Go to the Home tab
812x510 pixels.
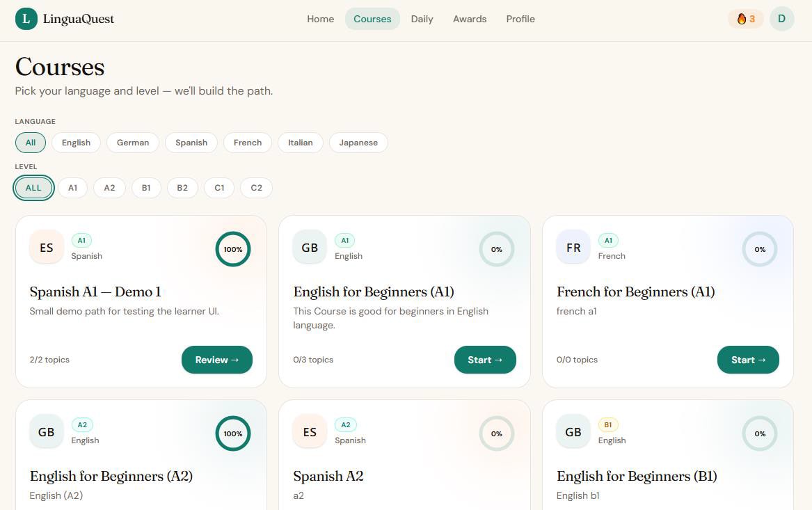321,19
